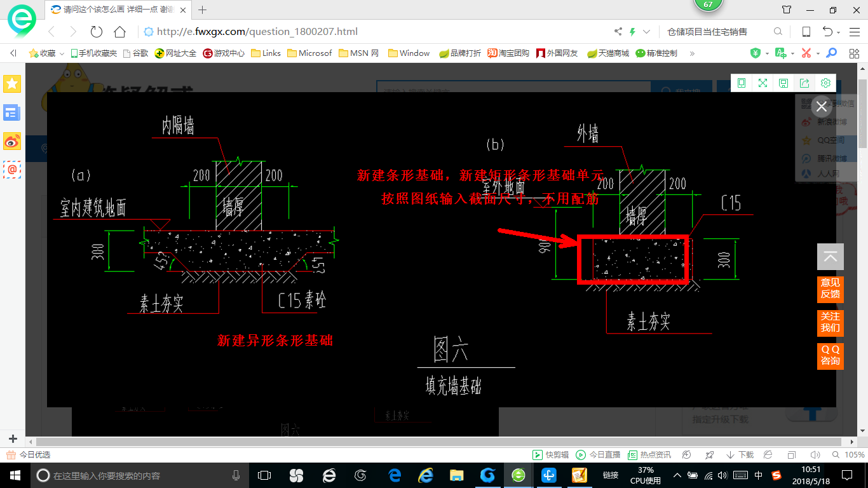Image resolution: width=868 pixels, height=488 pixels.
Task: Click the search magnifier icon
Action: pos(778,32)
